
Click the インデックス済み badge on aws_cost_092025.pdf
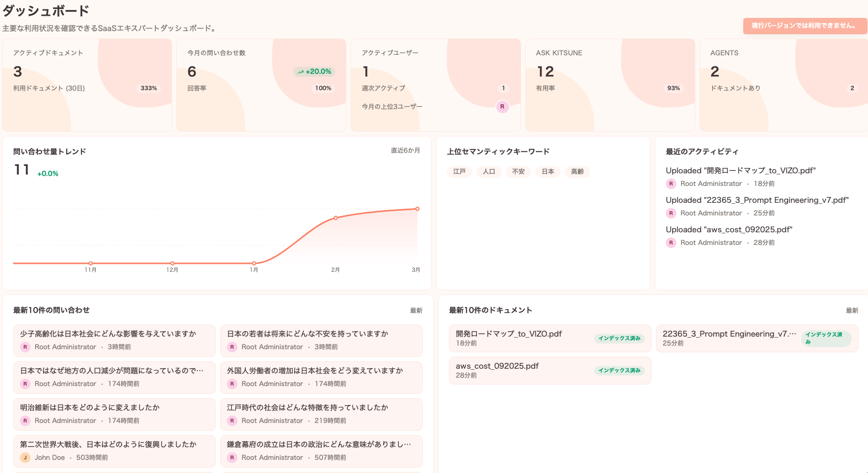click(x=619, y=370)
